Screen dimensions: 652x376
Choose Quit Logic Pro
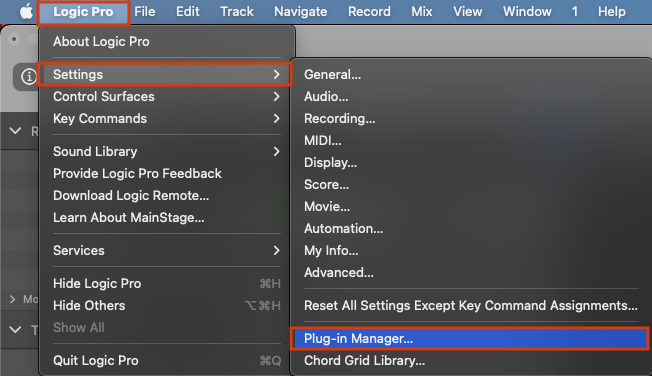point(166,361)
